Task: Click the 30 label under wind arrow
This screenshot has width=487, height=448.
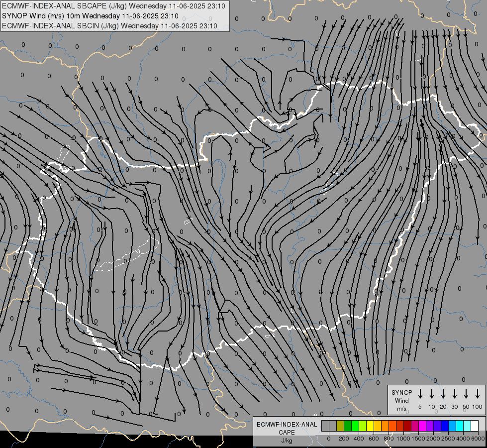Action: [454, 407]
